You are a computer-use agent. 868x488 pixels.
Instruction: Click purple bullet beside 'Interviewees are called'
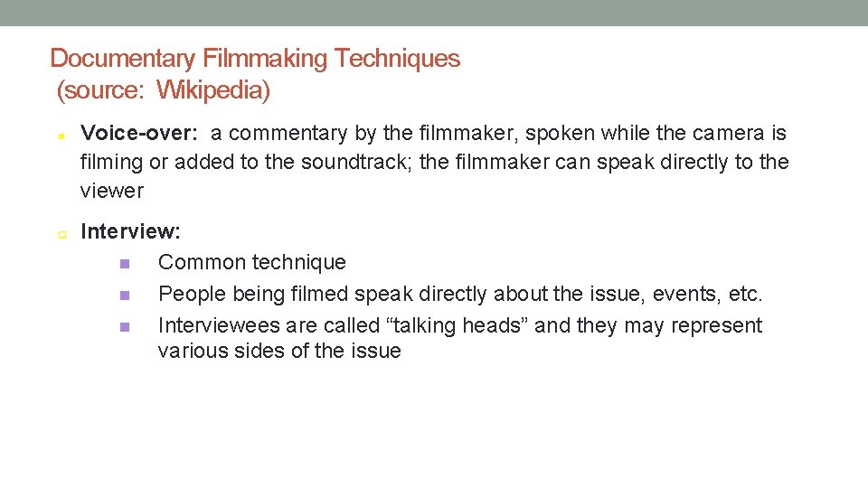(125, 327)
